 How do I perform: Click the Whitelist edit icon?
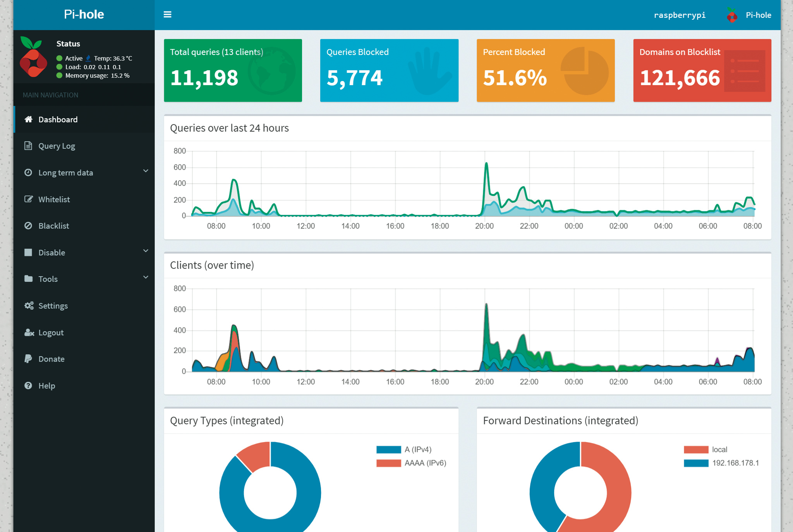coord(28,199)
